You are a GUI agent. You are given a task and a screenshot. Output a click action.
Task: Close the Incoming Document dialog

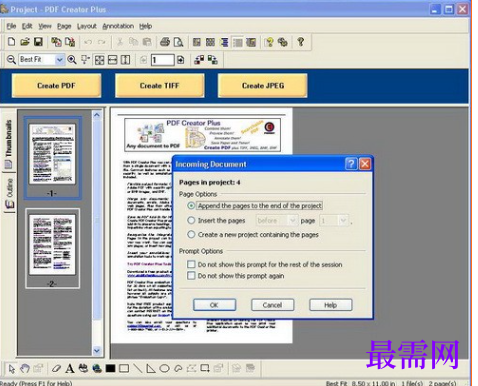click(x=365, y=164)
